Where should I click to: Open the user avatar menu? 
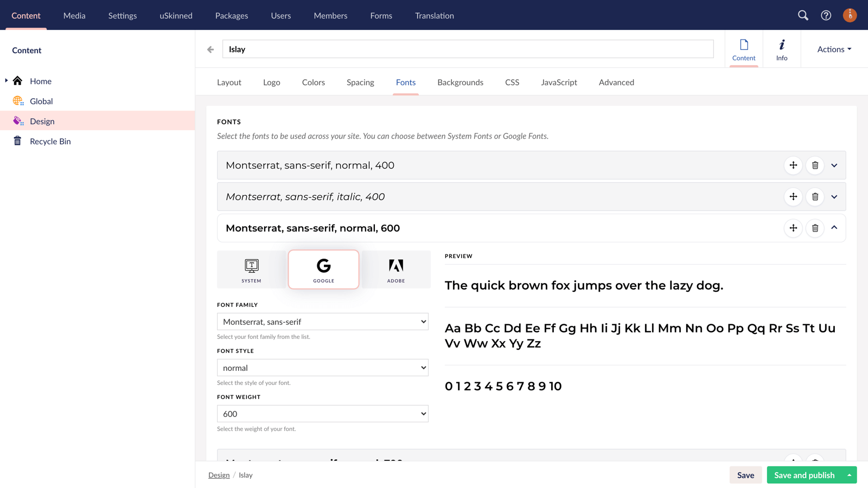850,15
